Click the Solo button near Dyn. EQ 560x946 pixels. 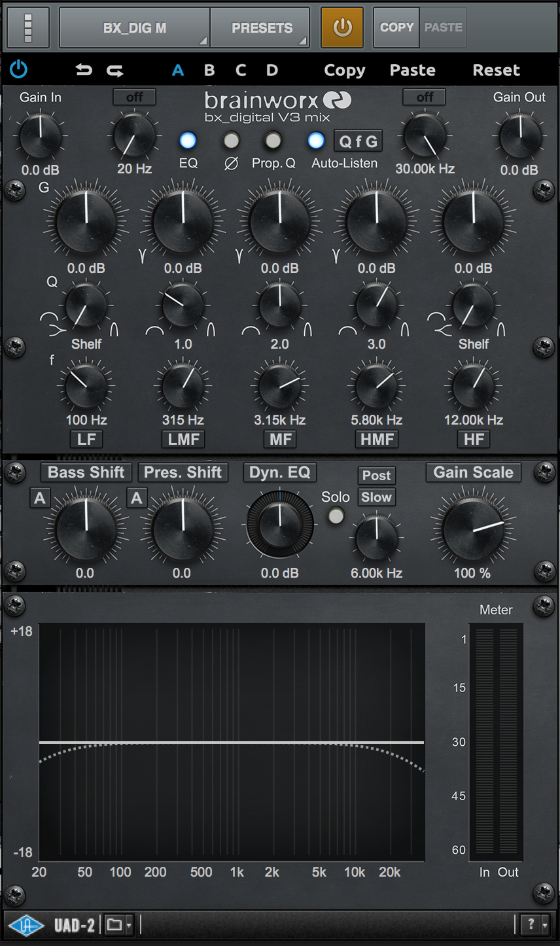pyautogui.click(x=336, y=516)
